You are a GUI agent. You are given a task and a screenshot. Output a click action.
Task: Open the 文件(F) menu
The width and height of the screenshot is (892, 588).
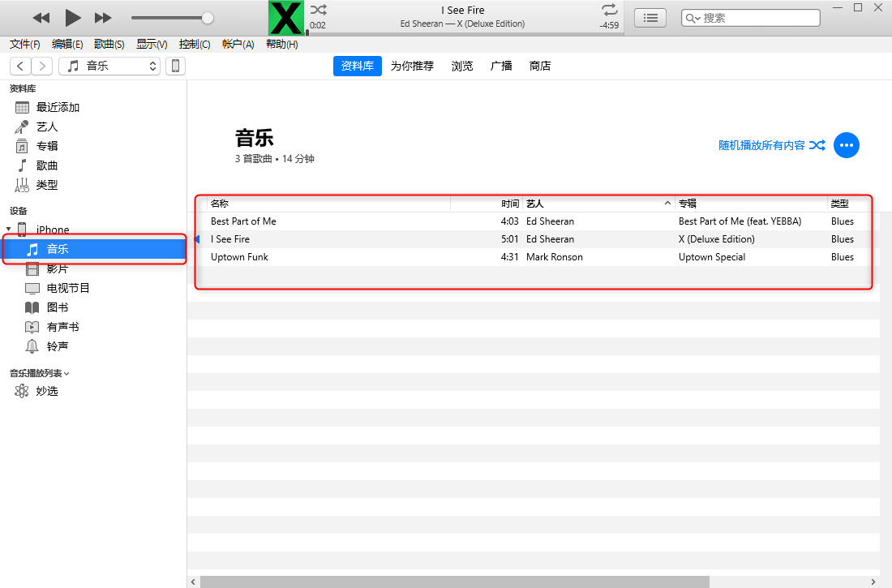pyautogui.click(x=25, y=44)
